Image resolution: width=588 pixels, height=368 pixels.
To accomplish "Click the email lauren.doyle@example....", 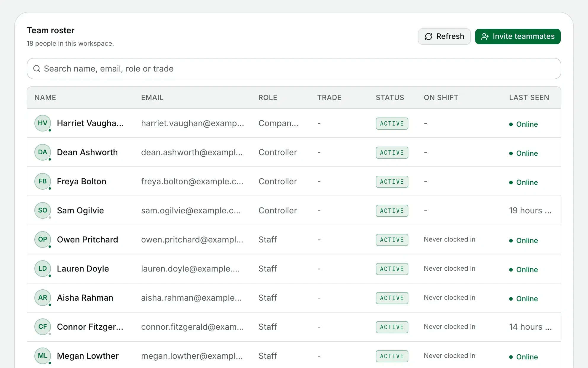I will 190,269.
